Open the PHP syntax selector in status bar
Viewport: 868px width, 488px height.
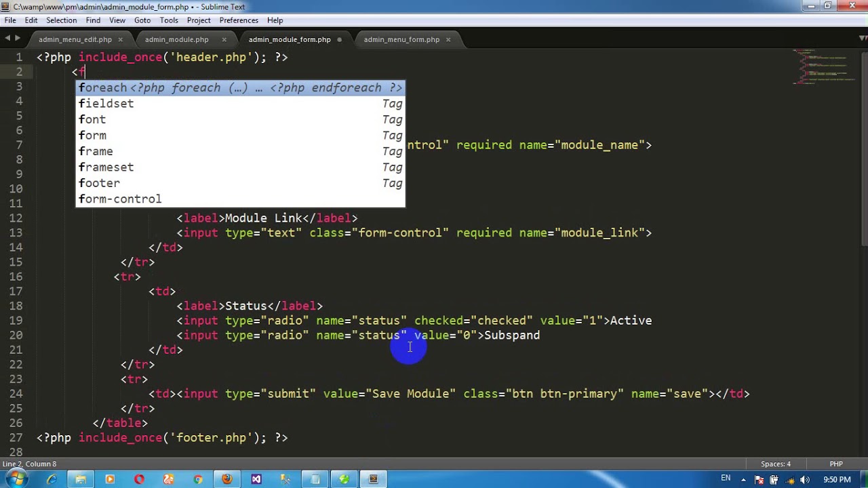tap(836, 464)
